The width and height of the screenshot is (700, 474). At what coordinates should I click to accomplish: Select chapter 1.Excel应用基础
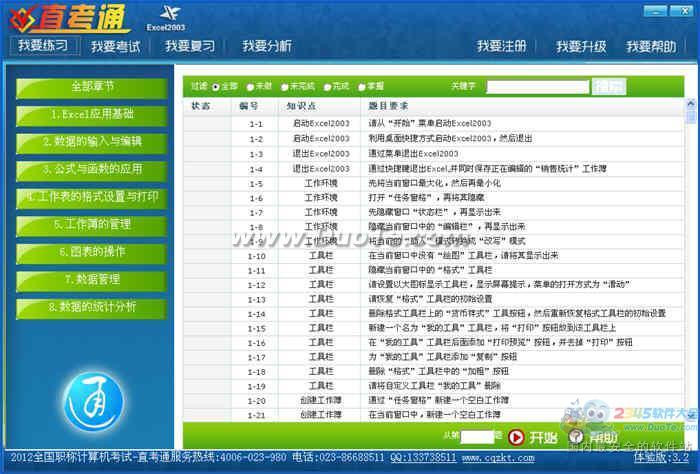tap(92, 115)
